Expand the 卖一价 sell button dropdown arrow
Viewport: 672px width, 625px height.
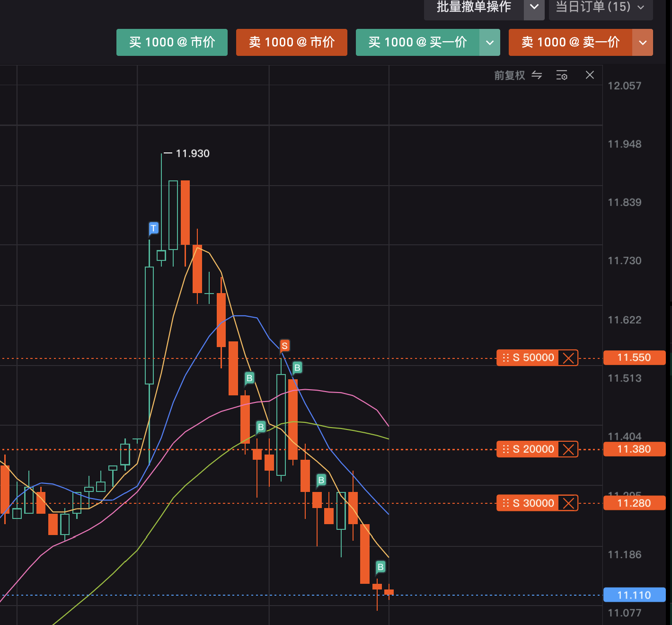pos(643,43)
